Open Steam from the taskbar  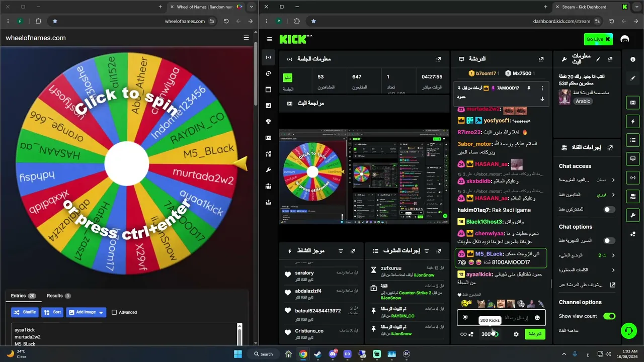(x=317, y=354)
